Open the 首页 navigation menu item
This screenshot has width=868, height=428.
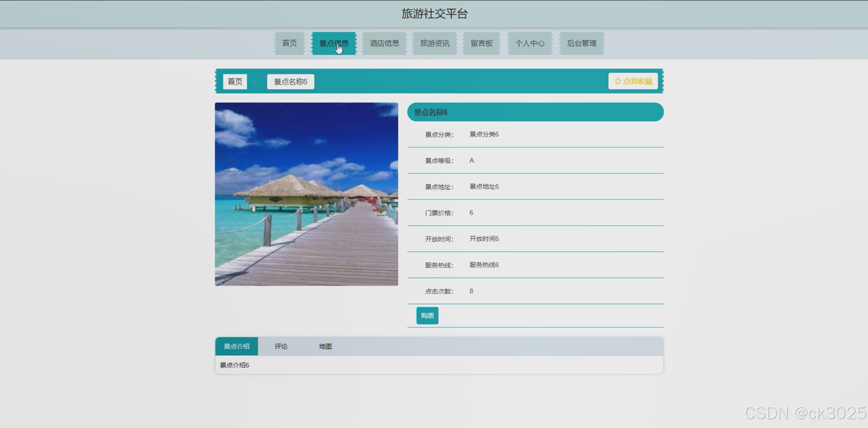click(289, 43)
